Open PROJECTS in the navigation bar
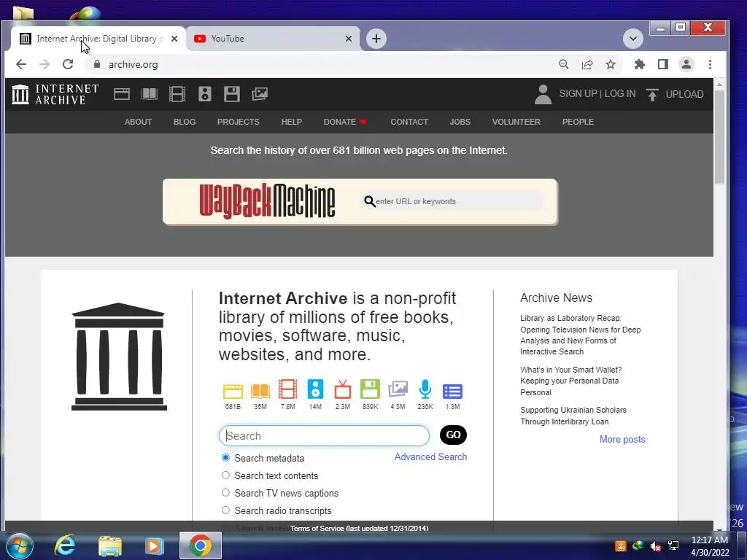This screenshot has height=560, width=747. pyautogui.click(x=239, y=122)
